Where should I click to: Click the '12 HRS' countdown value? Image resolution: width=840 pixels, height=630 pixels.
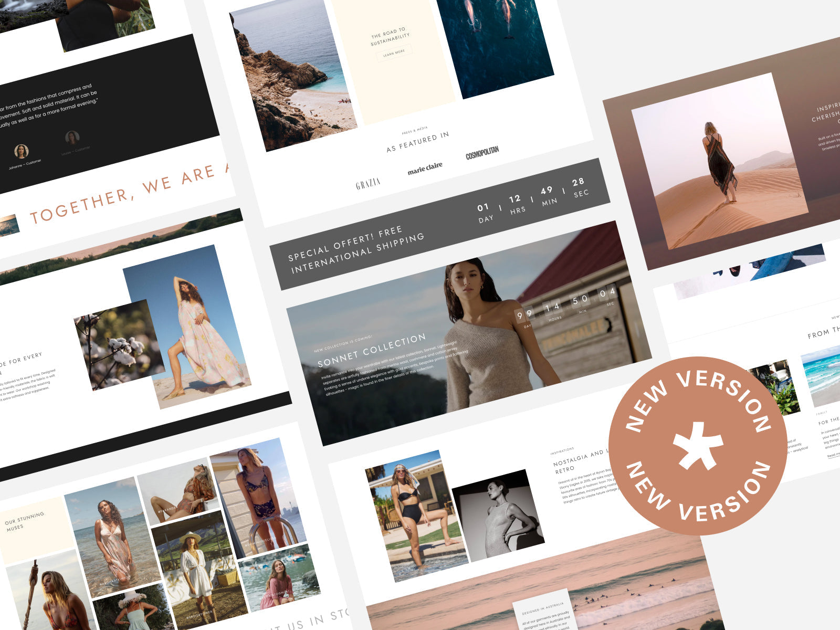516,204
